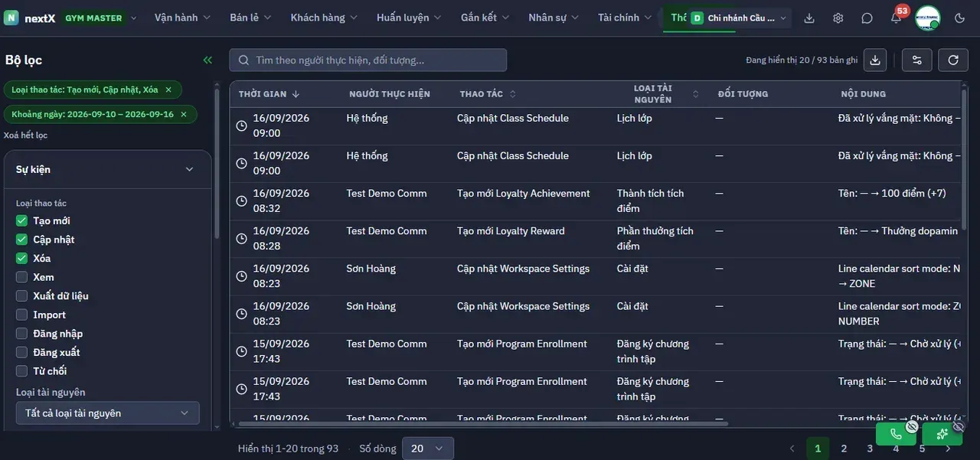Open the table display settings sliders icon

click(x=917, y=60)
